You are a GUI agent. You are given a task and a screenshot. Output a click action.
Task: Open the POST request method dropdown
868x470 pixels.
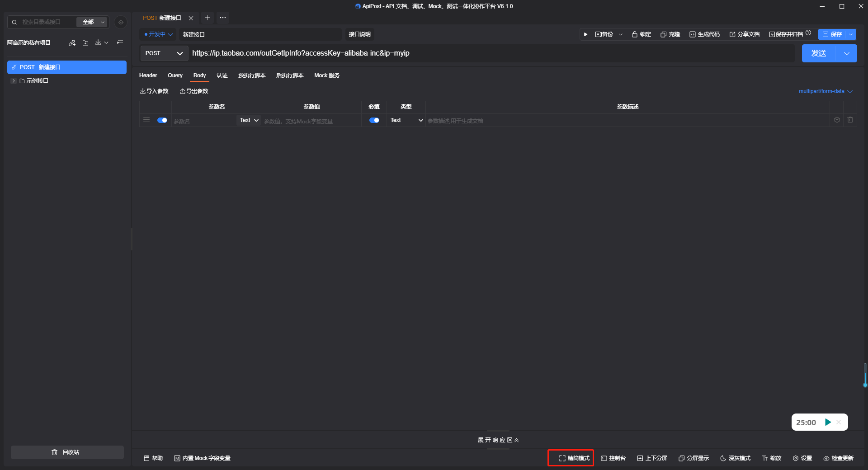(164, 53)
